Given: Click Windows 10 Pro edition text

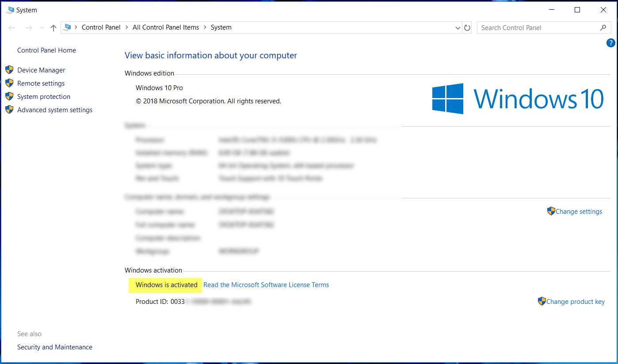Looking at the screenshot, I should tap(159, 88).
